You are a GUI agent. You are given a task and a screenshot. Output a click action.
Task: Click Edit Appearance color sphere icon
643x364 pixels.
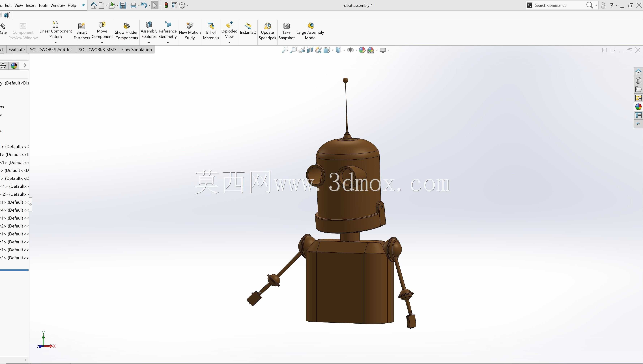362,50
